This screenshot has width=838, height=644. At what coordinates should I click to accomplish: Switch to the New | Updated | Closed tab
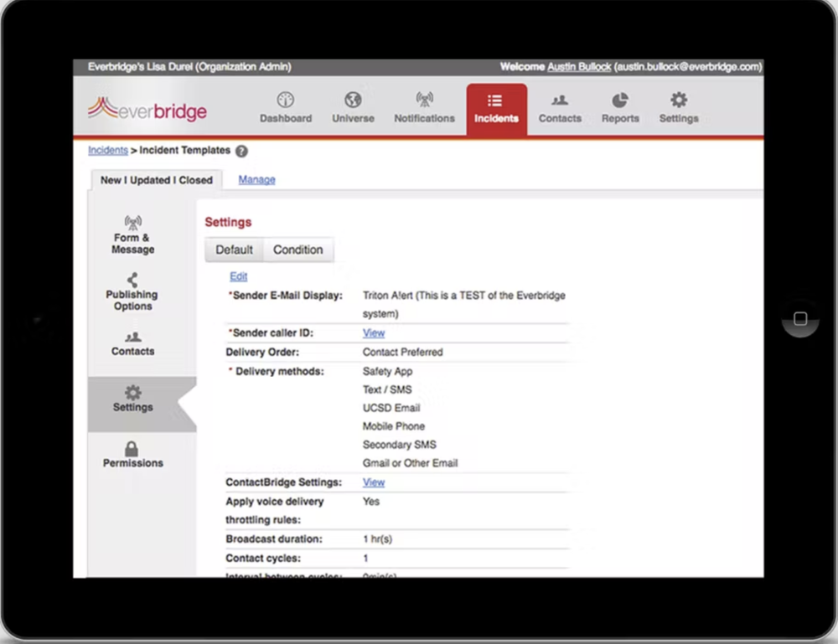(157, 180)
